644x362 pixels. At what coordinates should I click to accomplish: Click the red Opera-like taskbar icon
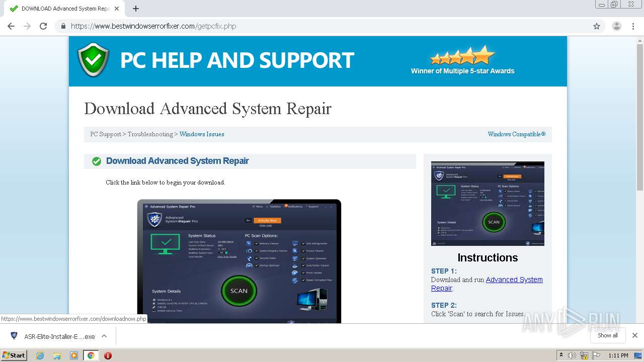point(108,355)
